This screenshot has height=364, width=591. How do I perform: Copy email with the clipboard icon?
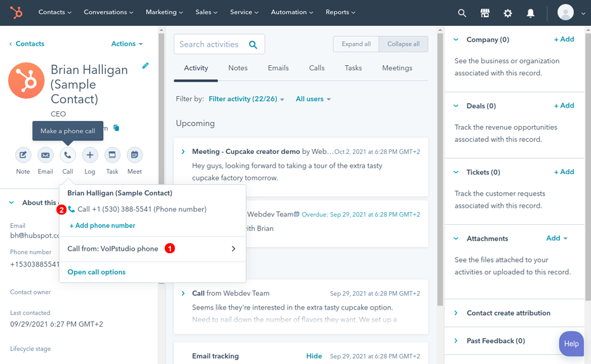pos(117,128)
